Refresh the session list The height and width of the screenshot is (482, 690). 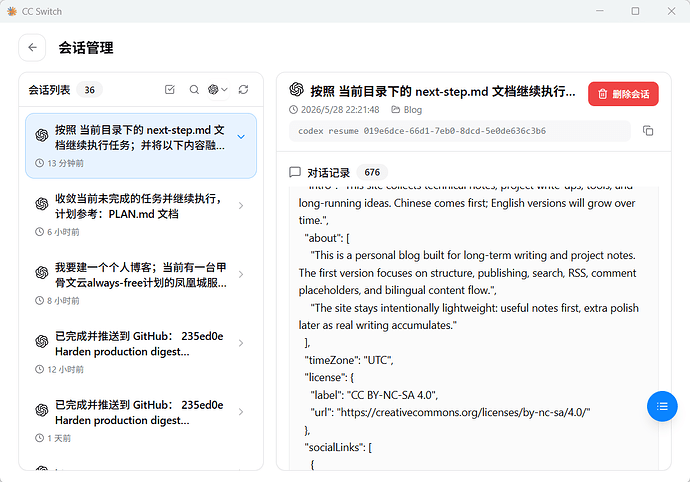coord(243,90)
